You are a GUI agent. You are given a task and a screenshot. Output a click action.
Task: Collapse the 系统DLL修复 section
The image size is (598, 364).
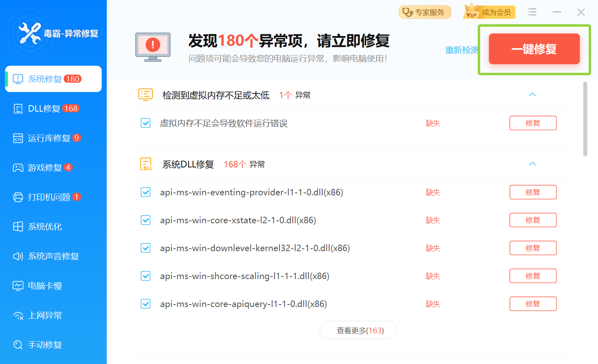point(532,164)
